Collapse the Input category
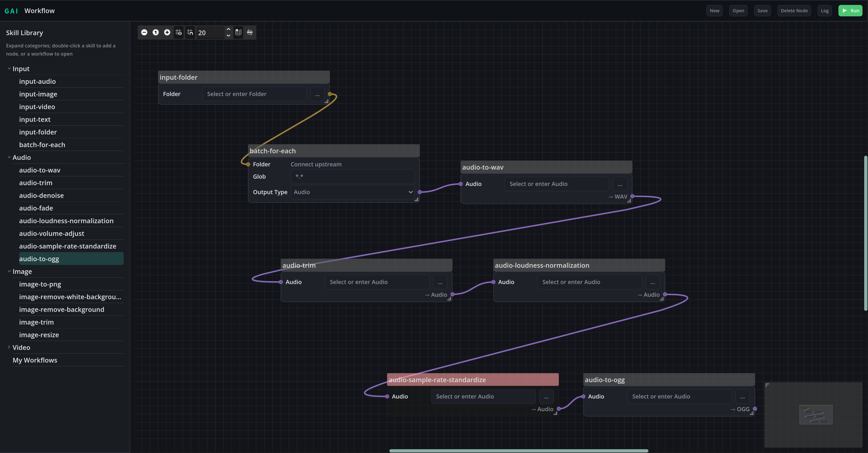Screen dimensions: 868x453 [x=9, y=68]
